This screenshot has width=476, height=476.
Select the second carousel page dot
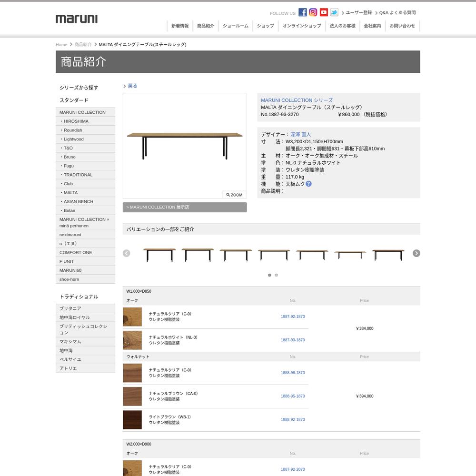click(x=276, y=275)
